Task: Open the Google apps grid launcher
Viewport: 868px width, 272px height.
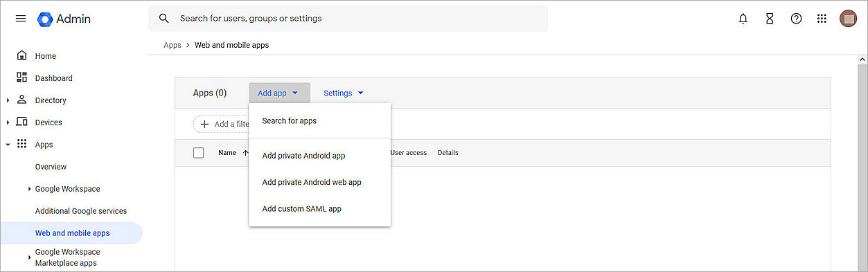Action: (x=822, y=19)
